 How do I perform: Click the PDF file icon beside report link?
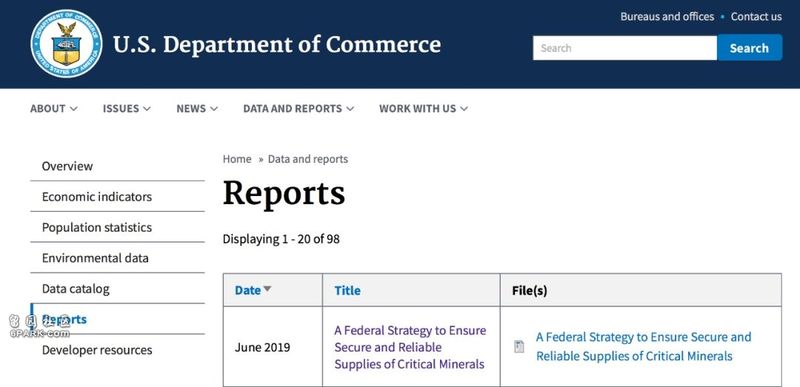point(519,347)
